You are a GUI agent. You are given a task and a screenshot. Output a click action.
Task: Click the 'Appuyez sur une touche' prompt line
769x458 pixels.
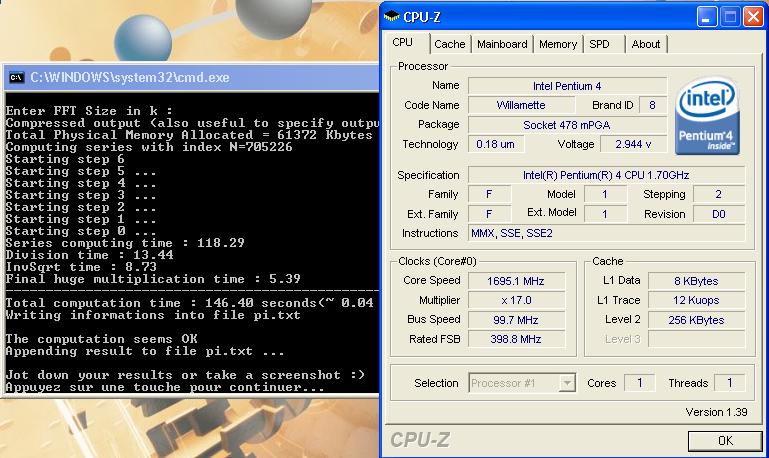coord(165,387)
